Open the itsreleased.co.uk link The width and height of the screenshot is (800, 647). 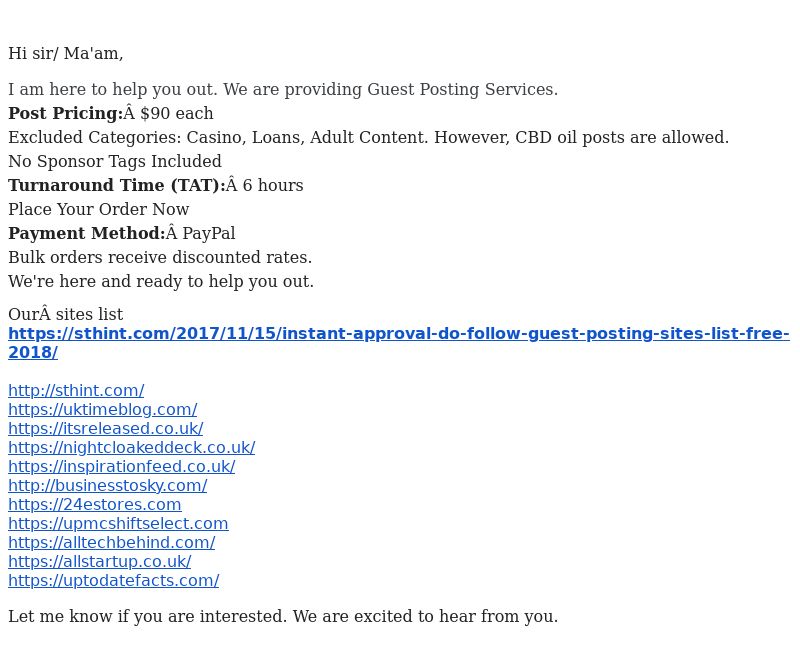[106, 429]
